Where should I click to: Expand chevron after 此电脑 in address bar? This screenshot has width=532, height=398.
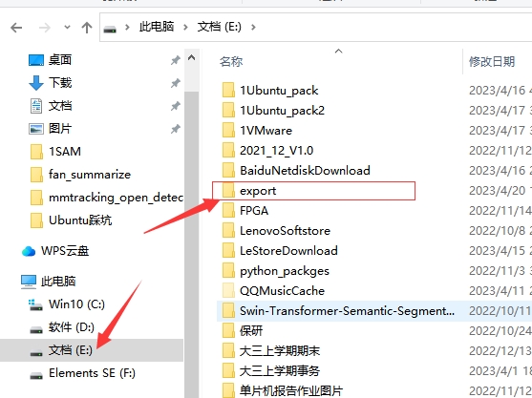coord(185,27)
